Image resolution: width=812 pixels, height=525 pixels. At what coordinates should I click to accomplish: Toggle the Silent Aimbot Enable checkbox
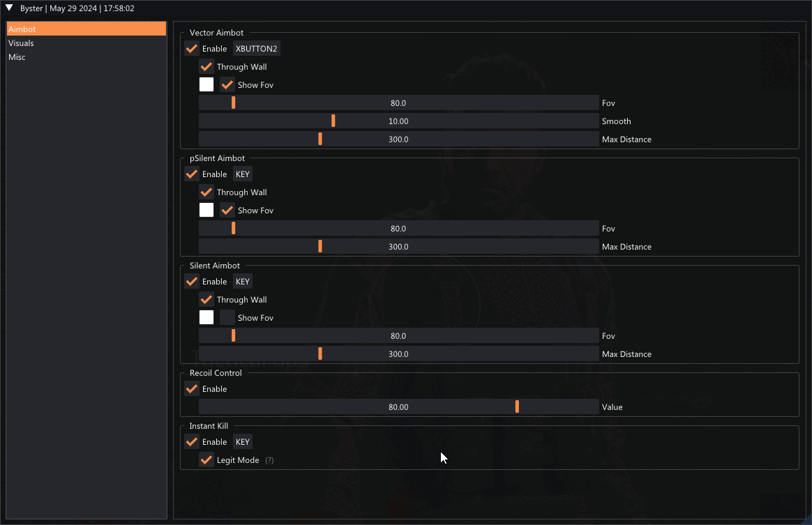click(x=192, y=282)
